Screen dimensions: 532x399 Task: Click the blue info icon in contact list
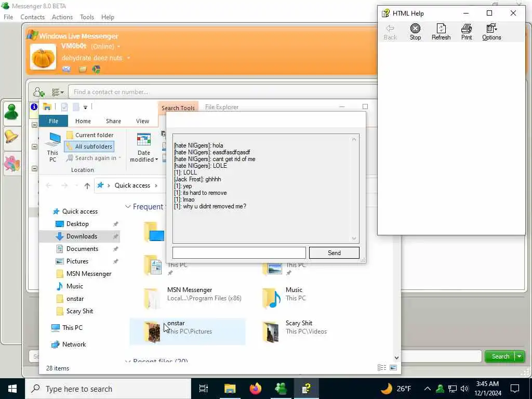coord(34,107)
